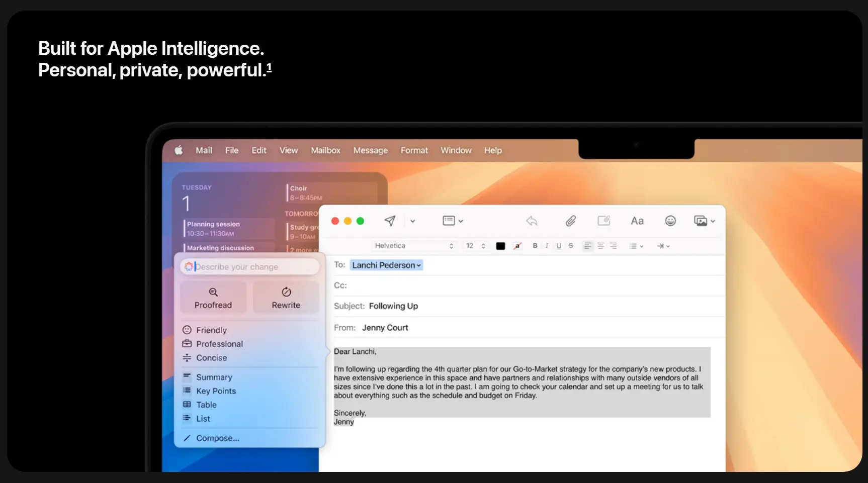Send the message with the paper plane icon

click(x=390, y=221)
